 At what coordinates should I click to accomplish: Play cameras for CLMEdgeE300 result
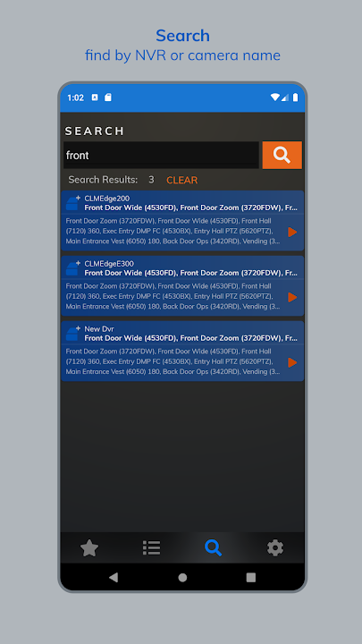click(x=292, y=297)
